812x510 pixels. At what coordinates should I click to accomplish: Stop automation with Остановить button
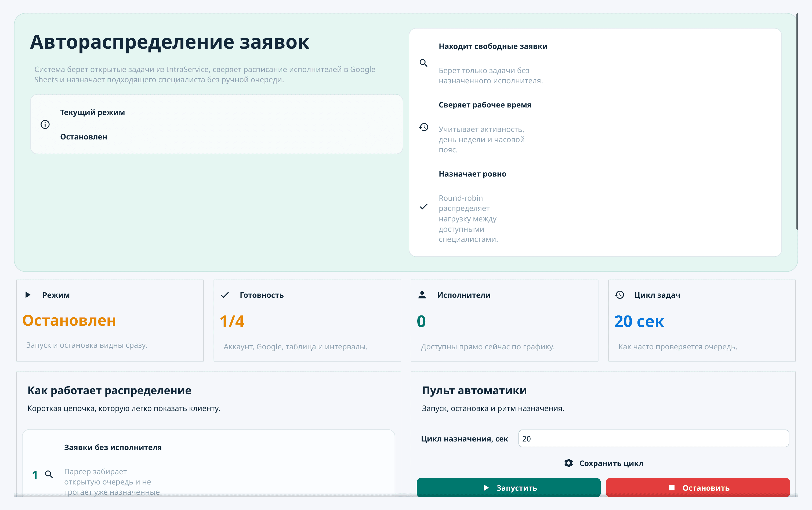pos(698,487)
